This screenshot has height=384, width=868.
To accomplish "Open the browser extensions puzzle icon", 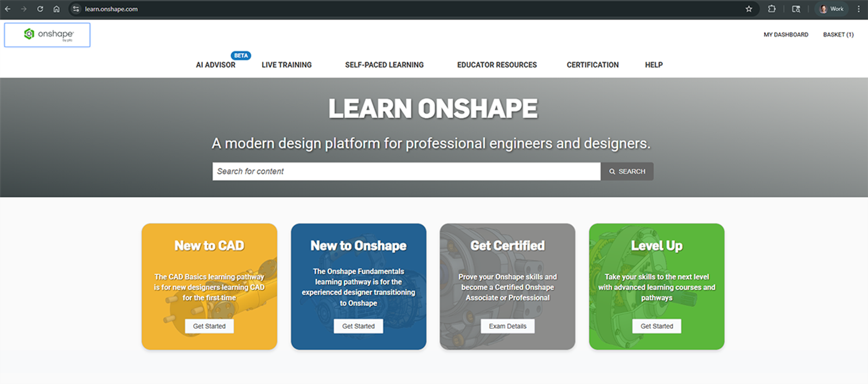I will click(x=771, y=9).
